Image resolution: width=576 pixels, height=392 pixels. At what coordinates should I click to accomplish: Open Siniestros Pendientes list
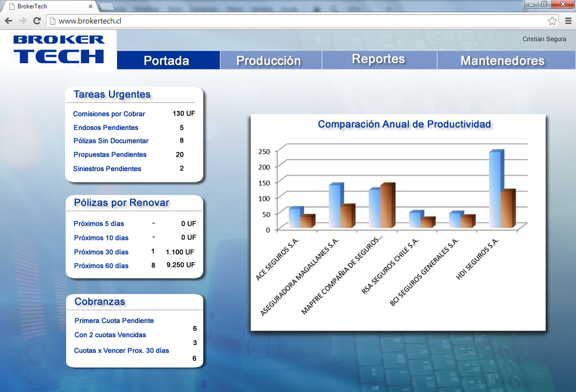click(x=107, y=169)
